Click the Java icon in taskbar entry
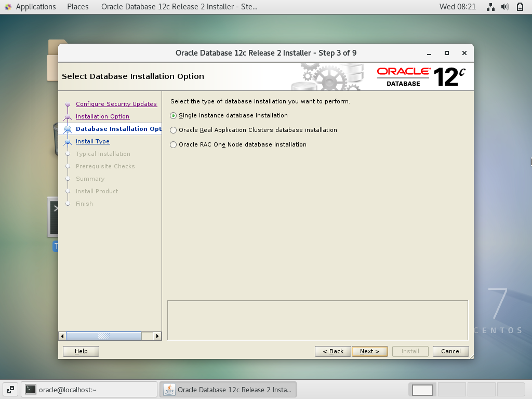Viewport: 532px width, 399px height. (169, 390)
